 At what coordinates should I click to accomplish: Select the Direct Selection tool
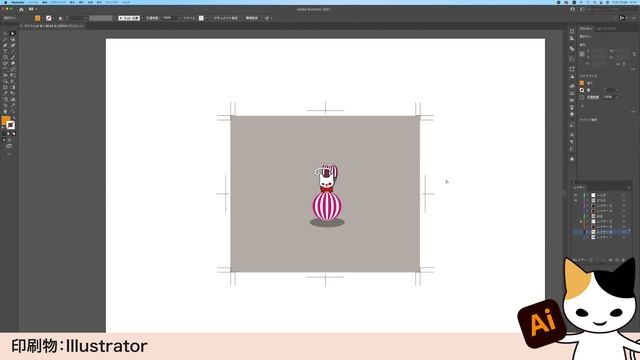[13, 34]
